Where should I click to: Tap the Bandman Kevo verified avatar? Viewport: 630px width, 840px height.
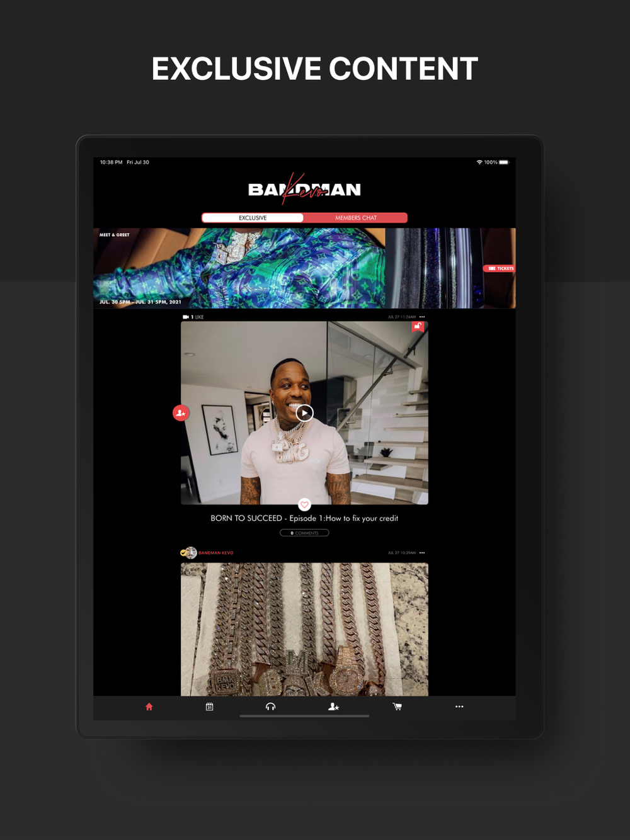pos(189,552)
